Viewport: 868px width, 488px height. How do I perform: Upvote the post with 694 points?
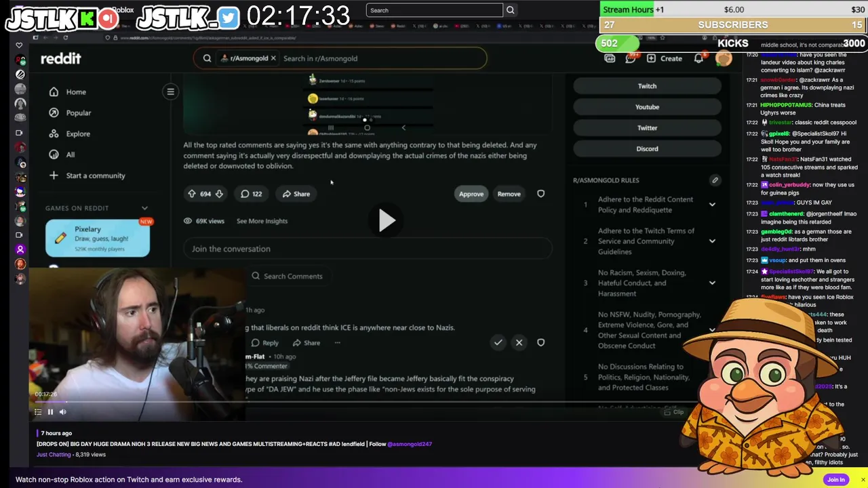[192, 194]
